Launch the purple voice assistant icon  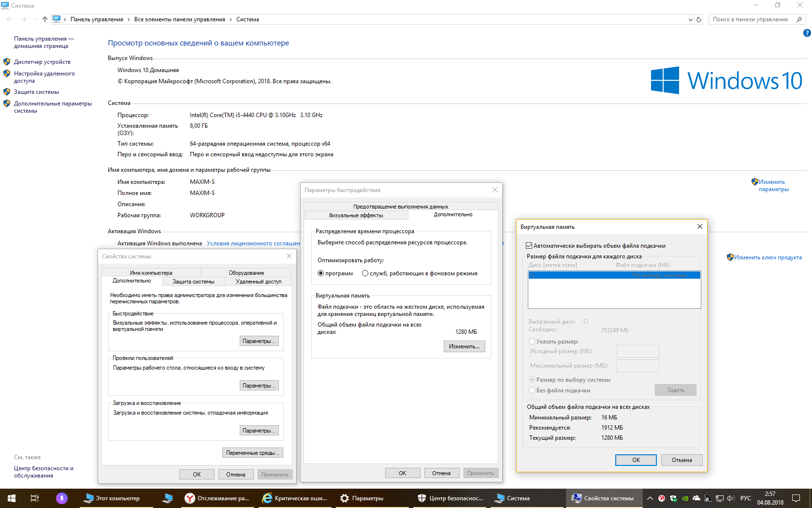pyautogui.click(x=61, y=498)
